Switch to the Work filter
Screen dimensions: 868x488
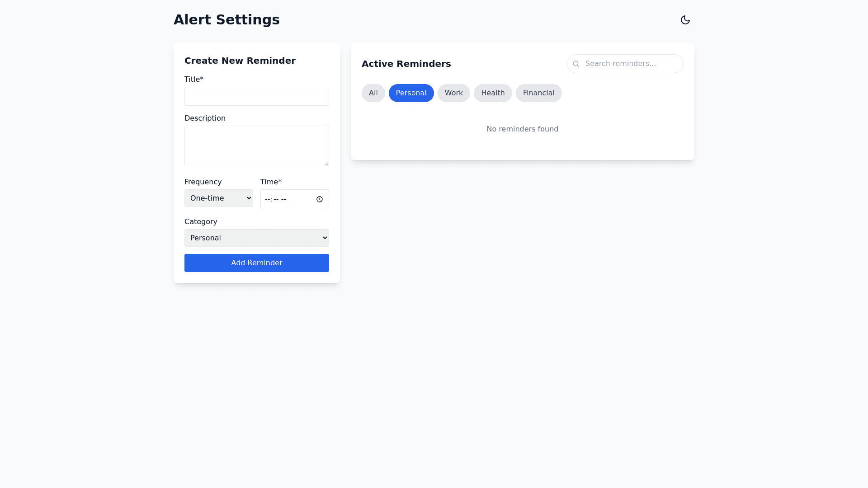pos(453,93)
